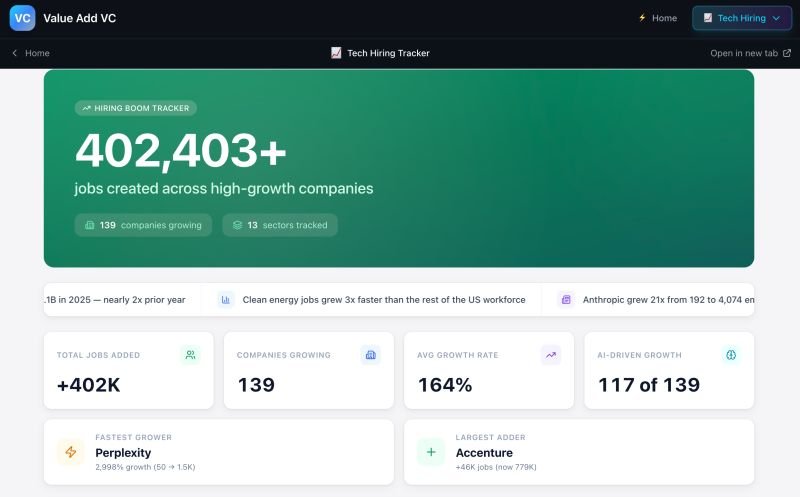Click the Hiring Boom Tracker badge

[136, 108]
